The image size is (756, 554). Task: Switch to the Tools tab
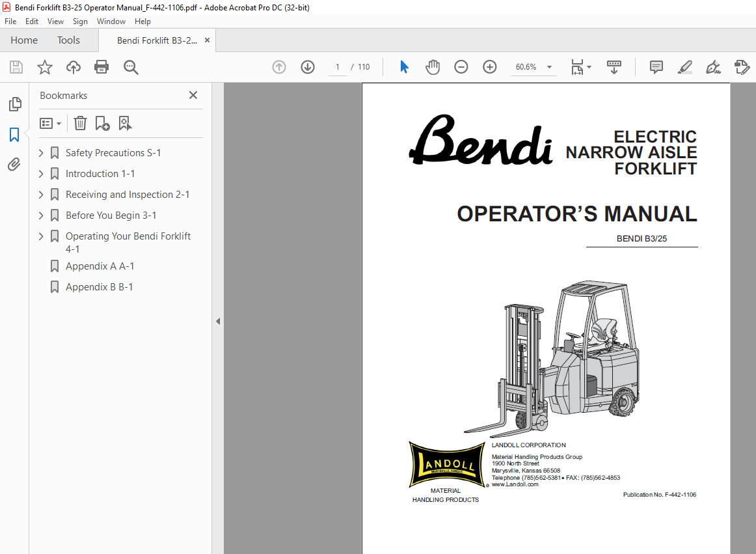[68, 40]
